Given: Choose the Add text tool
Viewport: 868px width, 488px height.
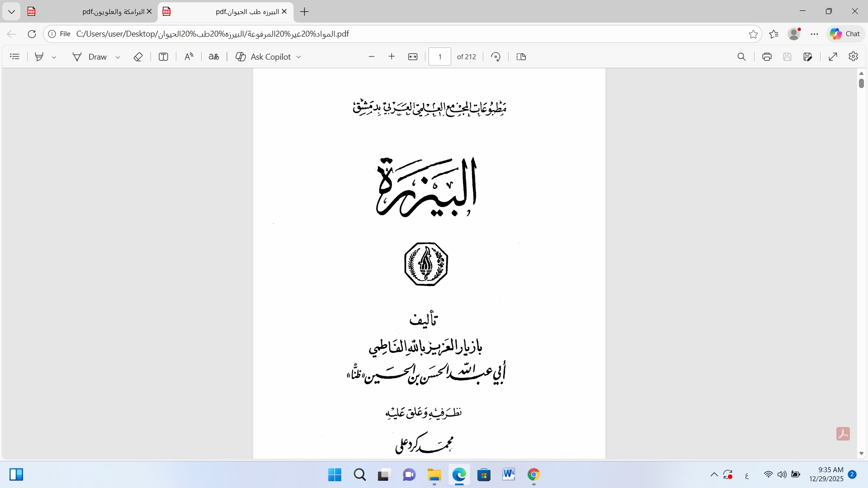Looking at the screenshot, I should pyautogui.click(x=164, y=56).
